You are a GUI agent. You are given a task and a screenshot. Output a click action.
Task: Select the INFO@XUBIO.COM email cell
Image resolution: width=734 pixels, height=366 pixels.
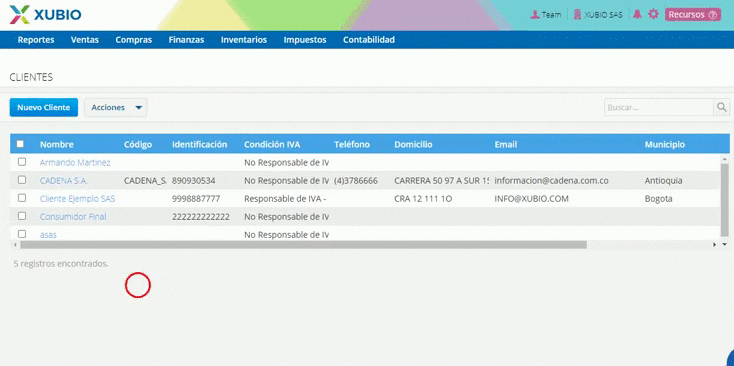tap(531, 198)
